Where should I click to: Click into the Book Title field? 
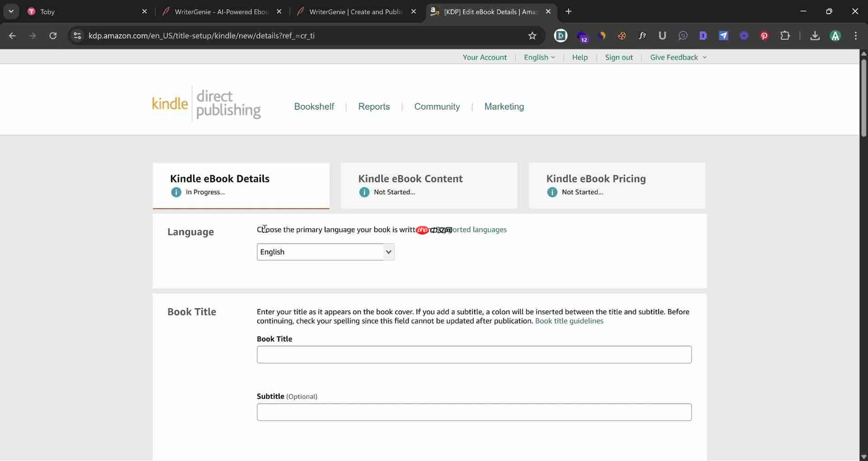(x=474, y=354)
